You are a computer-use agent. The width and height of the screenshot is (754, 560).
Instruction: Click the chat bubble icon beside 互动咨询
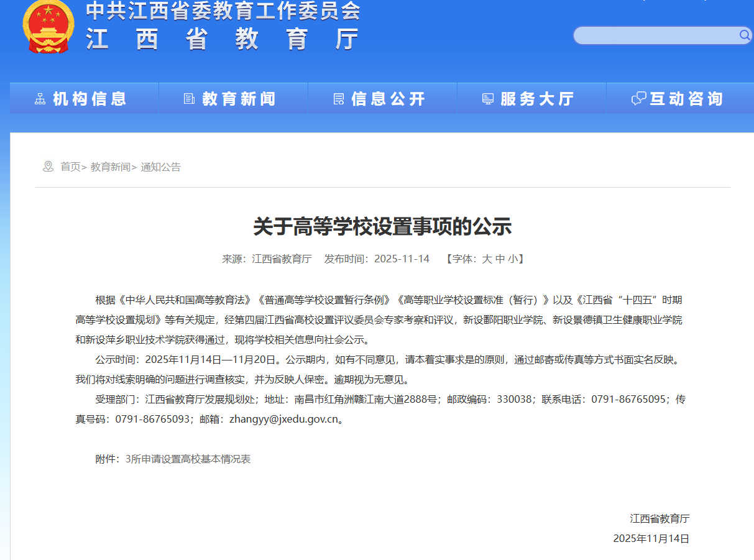[638, 99]
